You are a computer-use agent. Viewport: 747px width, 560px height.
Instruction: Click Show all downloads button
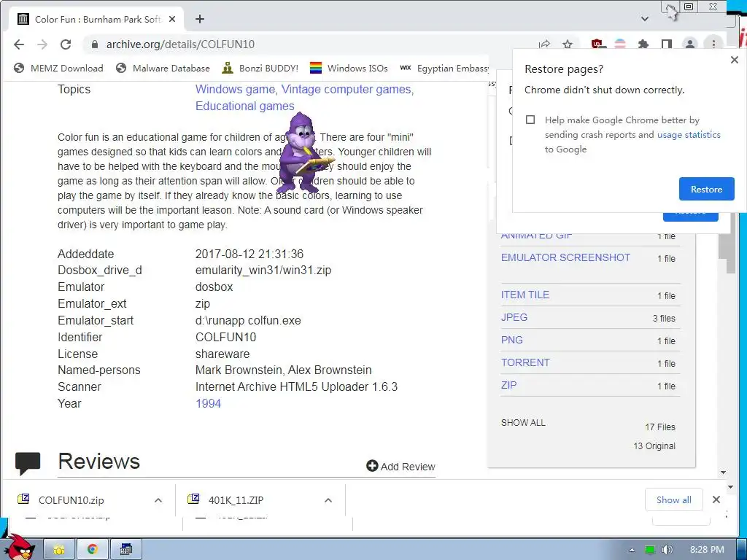[x=673, y=499]
